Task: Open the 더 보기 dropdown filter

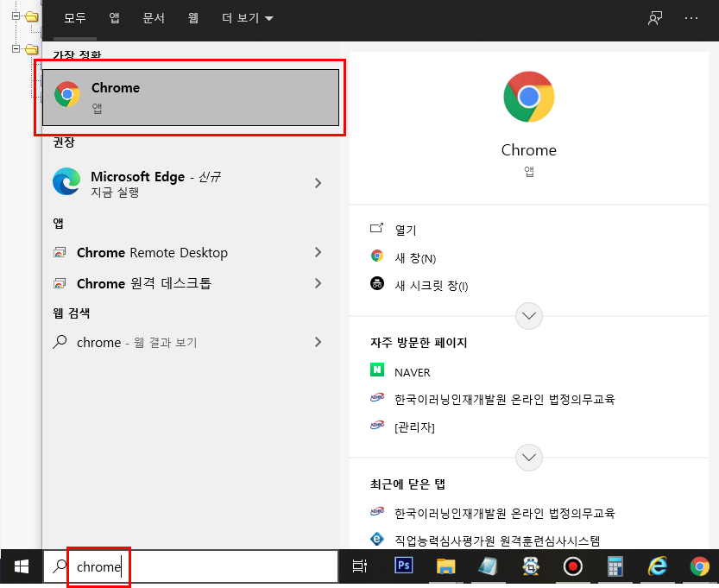Action: click(x=248, y=18)
